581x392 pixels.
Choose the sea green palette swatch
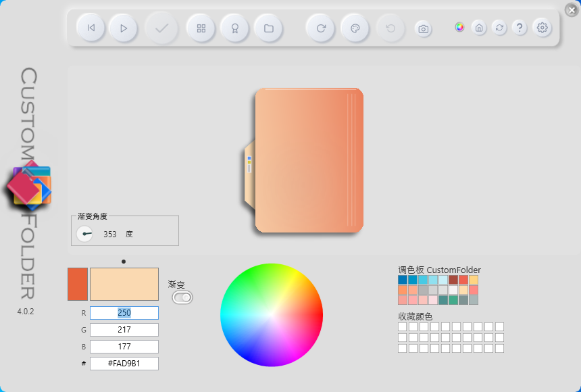pyautogui.click(x=453, y=300)
